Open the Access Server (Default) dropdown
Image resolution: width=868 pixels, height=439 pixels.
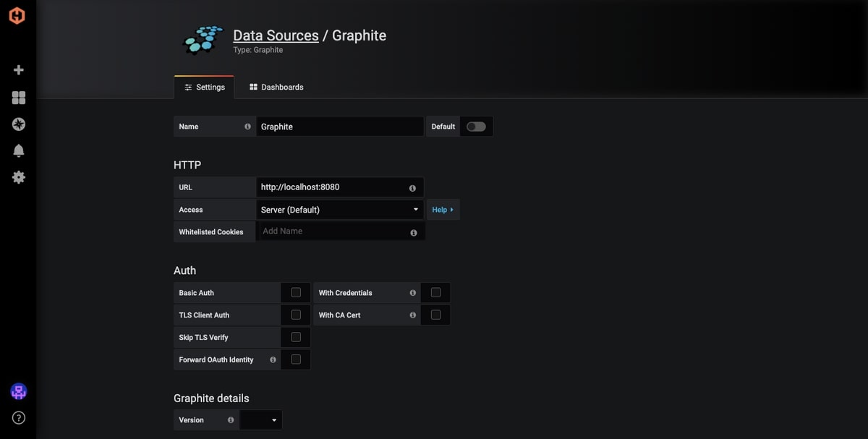tap(340, 210)
